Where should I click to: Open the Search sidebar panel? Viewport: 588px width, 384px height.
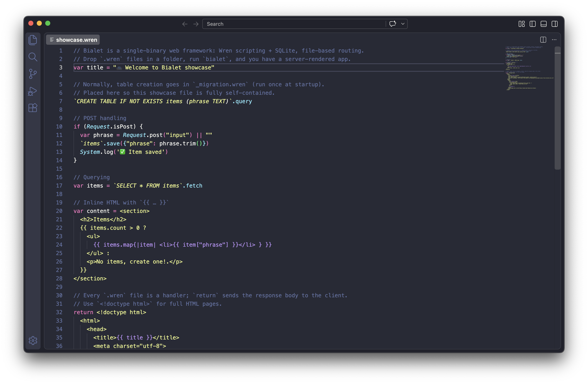coord(33,57)
